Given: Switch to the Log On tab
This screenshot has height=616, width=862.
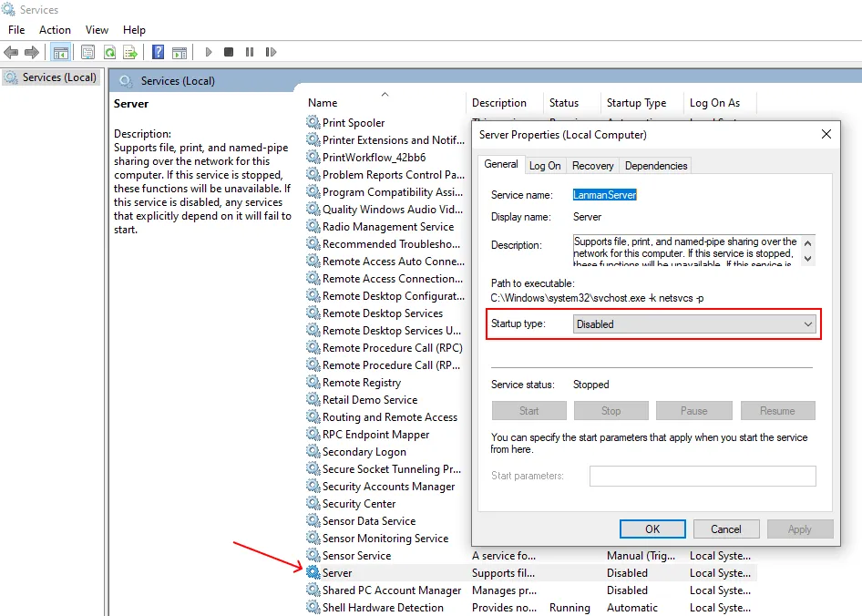Looking at the screenshot, I should tap(545, 166).
